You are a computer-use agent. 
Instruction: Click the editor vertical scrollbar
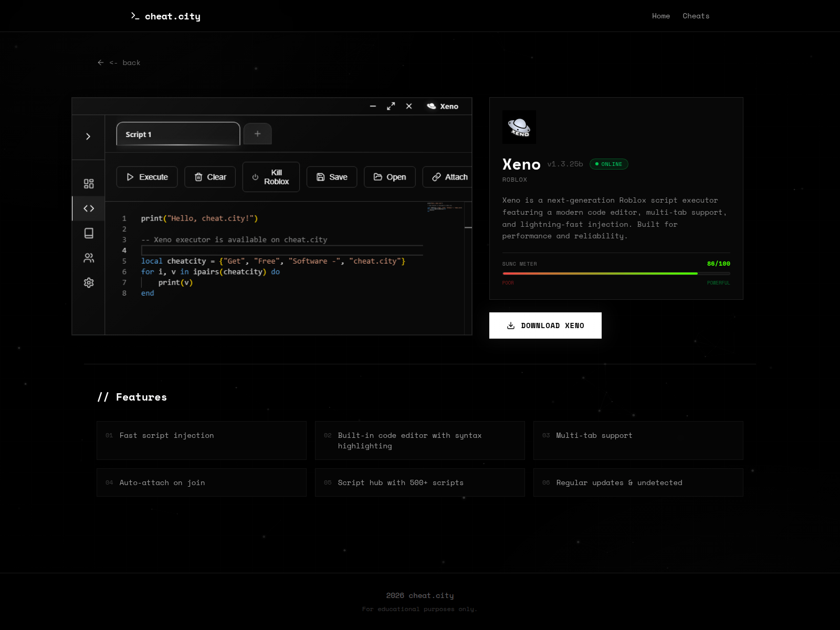[468, 268]
